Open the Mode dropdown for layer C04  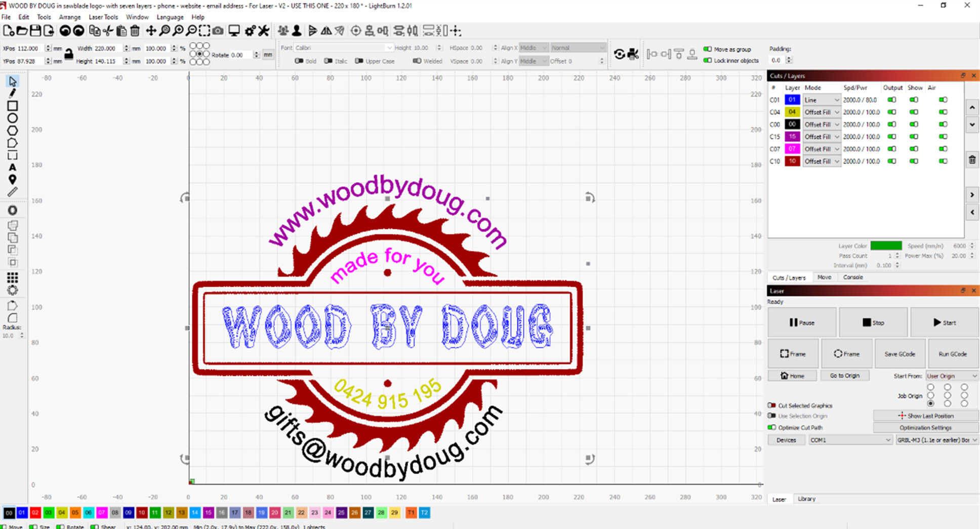coord(822,112)
